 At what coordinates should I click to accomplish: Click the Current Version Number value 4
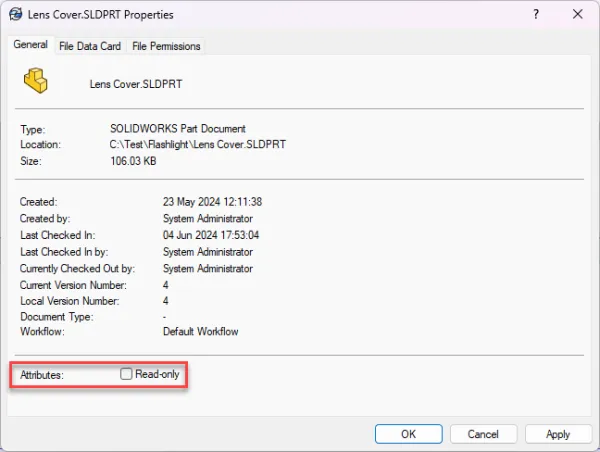click(166, 285)
